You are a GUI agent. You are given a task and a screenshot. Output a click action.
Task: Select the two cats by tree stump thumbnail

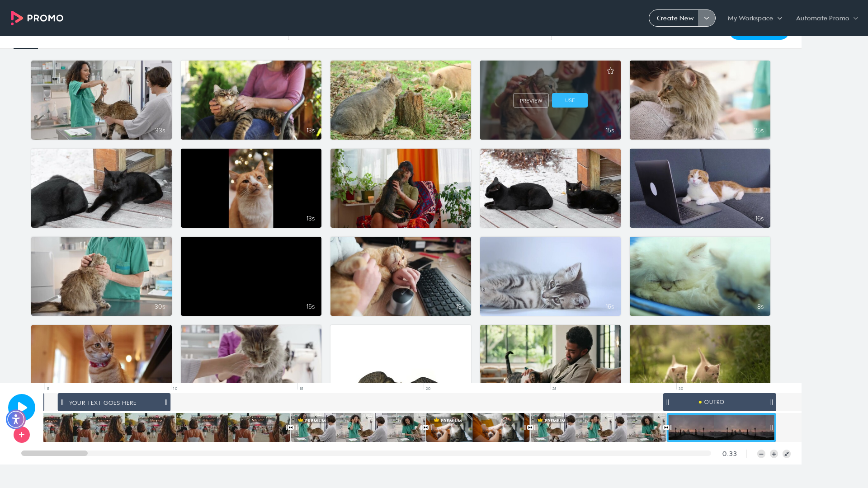click(401, 100)
